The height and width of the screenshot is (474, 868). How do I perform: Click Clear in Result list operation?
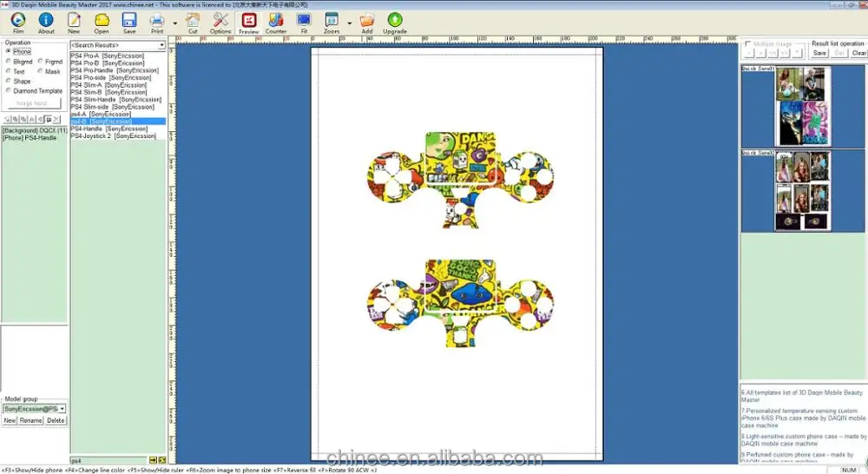858,53
